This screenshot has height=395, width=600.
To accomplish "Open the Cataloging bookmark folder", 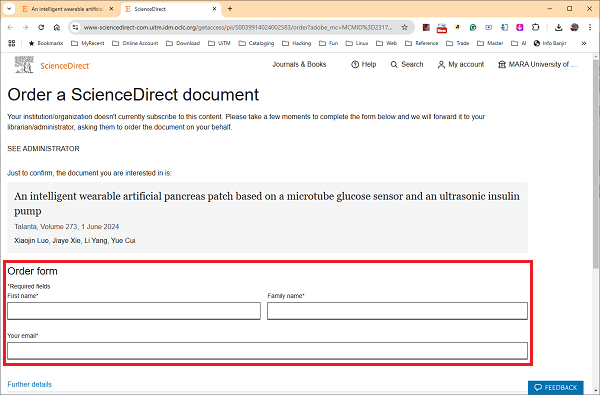I will tap(256, 43).
